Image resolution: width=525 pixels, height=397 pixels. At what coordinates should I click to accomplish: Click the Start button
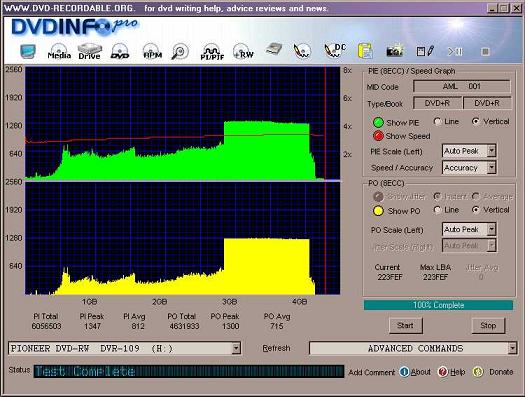click(x=405, y=325)
